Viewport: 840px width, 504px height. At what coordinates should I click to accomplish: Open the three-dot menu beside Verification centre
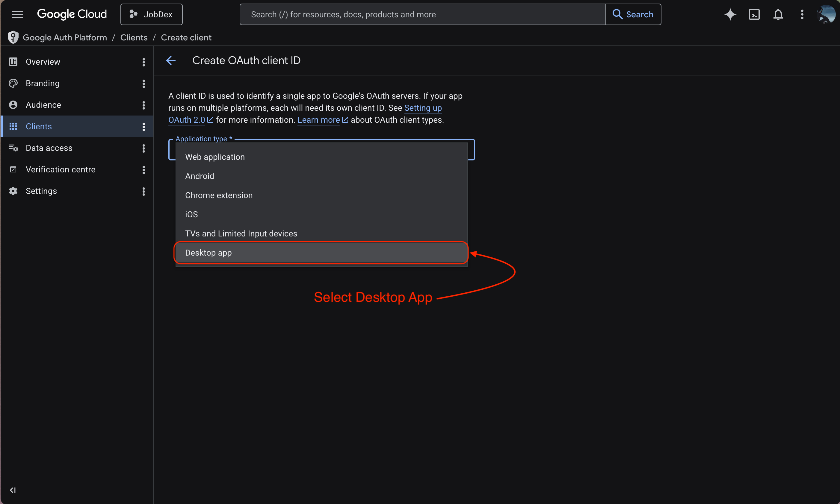pos(144,170)
